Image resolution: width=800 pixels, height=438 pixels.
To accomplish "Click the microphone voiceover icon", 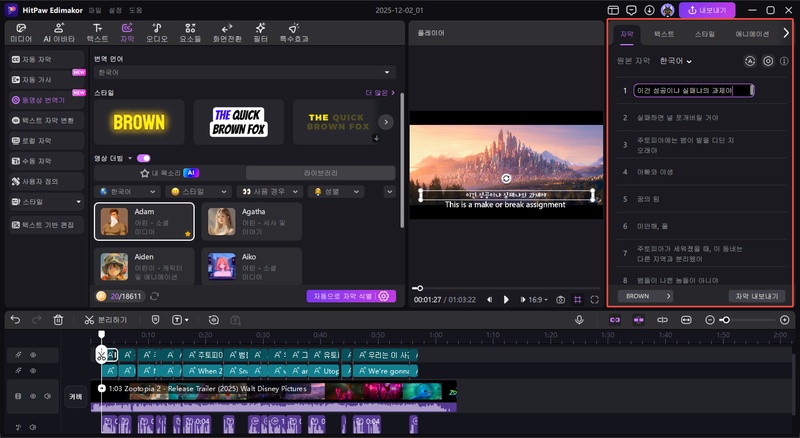I will click(x=579, y=320).
